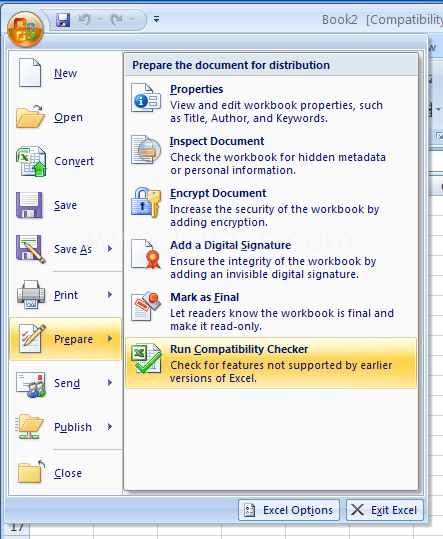Click Run Compatibility Checker heading

(239, 349)
